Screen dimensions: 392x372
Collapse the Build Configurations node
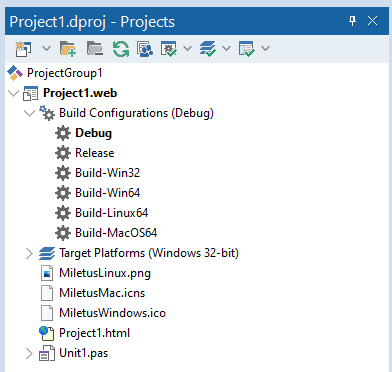click(30, 113)
